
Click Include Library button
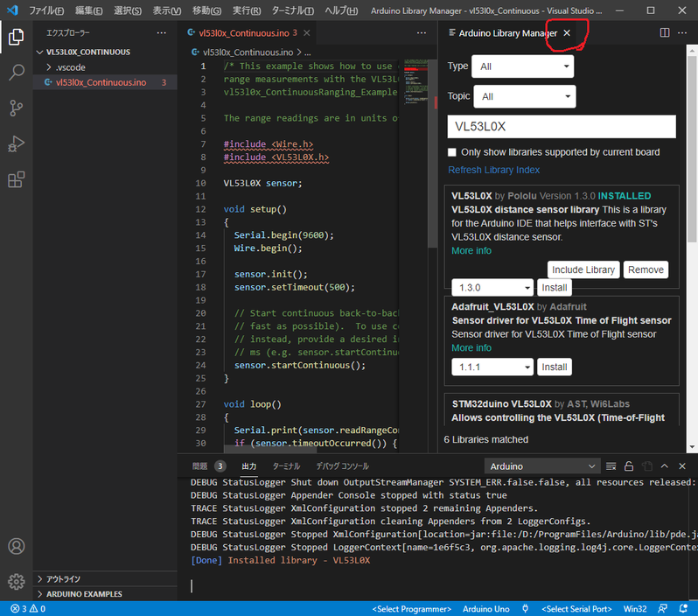click(x=583, y=269)
